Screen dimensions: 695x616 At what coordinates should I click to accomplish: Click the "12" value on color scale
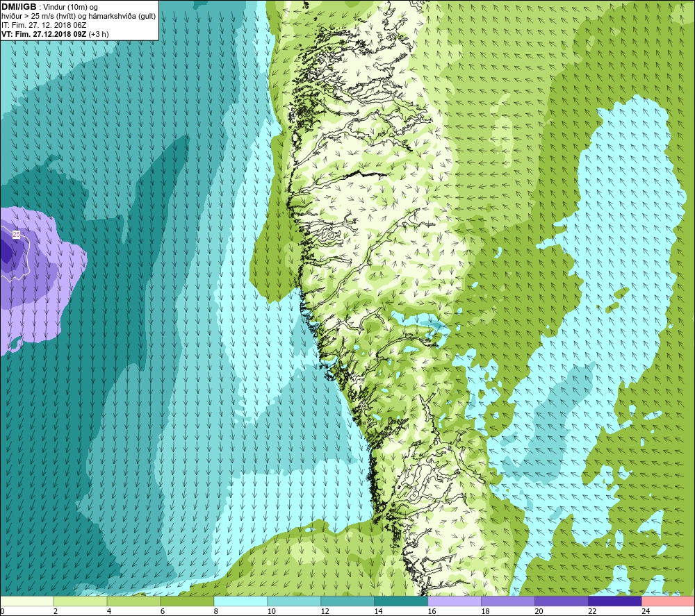tap(325, 611)
